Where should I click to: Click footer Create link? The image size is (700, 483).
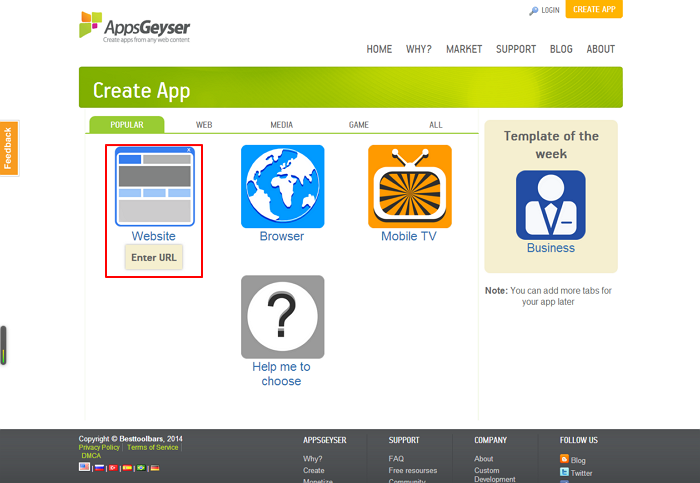click(x=314, y=471)
